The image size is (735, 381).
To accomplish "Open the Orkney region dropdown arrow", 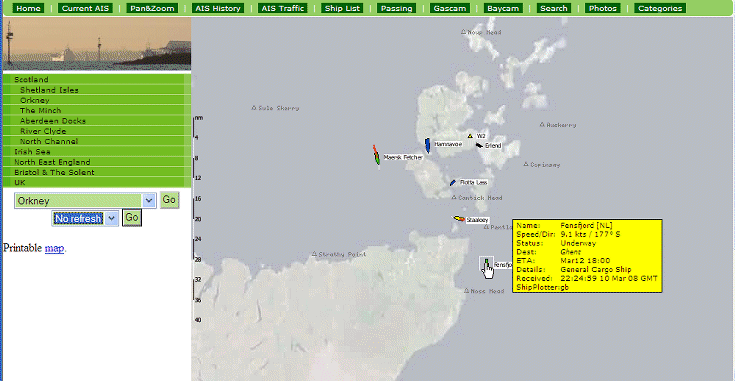I will point(149,201).
